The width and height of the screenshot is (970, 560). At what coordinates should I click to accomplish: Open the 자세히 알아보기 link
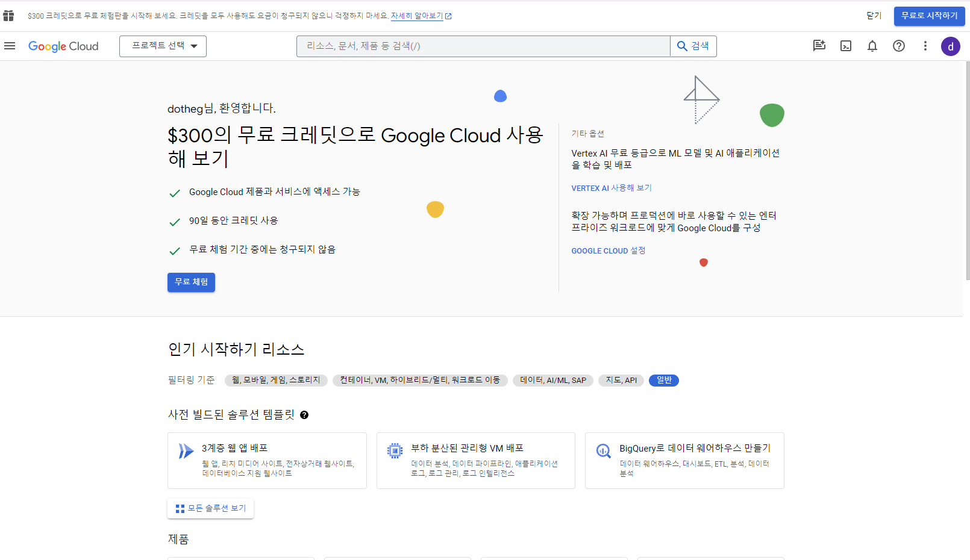(417, 16)
